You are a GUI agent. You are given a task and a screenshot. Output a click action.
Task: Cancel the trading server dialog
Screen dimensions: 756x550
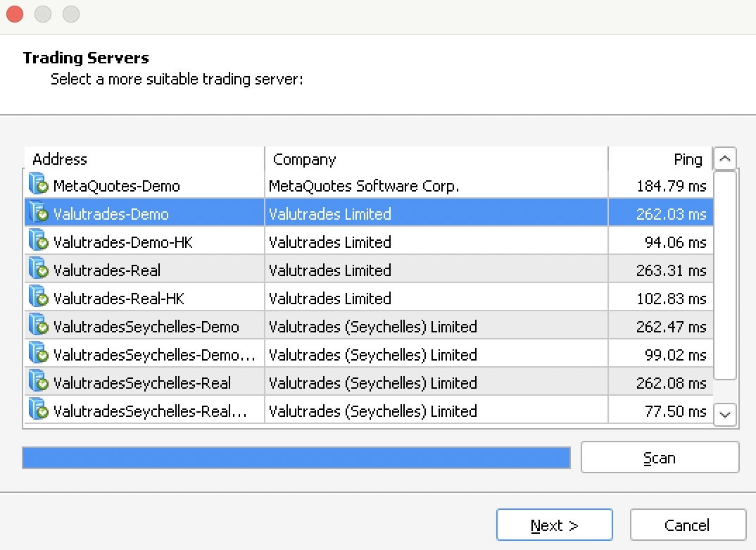[x=687, y=525]
